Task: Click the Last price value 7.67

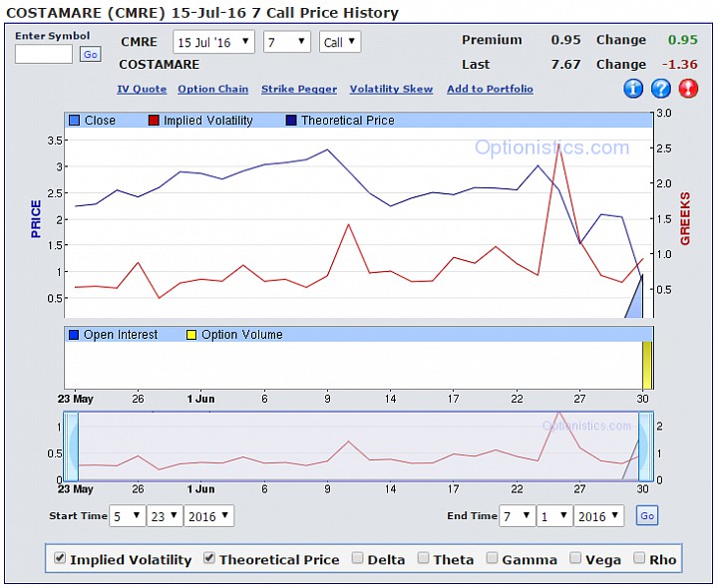Action: click(566, 64)
